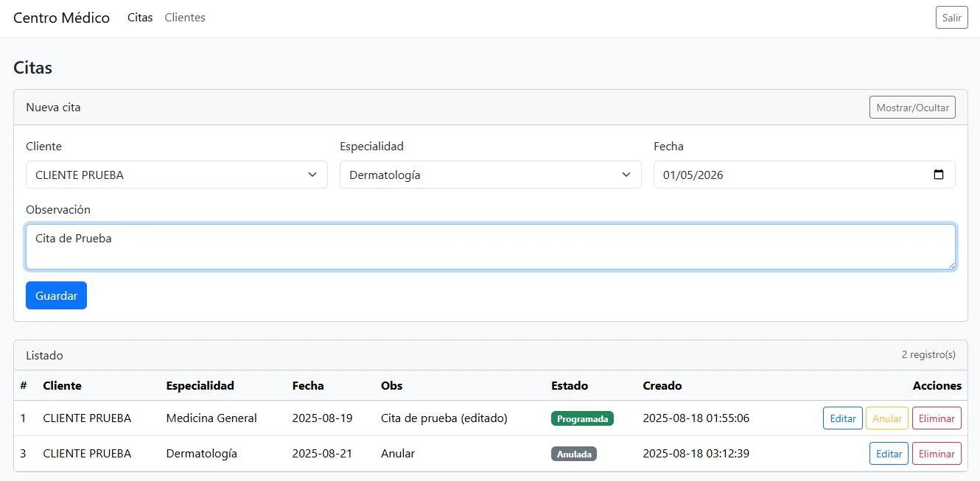
Task: Click the Programada status badge
Action: point(582,418)
